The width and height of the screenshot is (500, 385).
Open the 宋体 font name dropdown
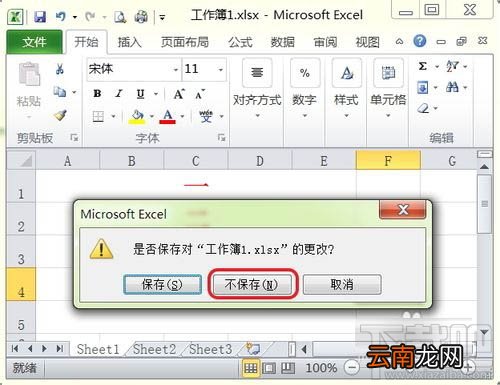pos(176,70)
